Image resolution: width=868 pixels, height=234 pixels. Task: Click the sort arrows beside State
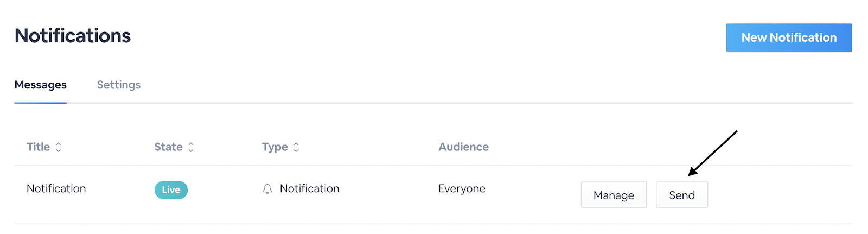click(191, 147)
